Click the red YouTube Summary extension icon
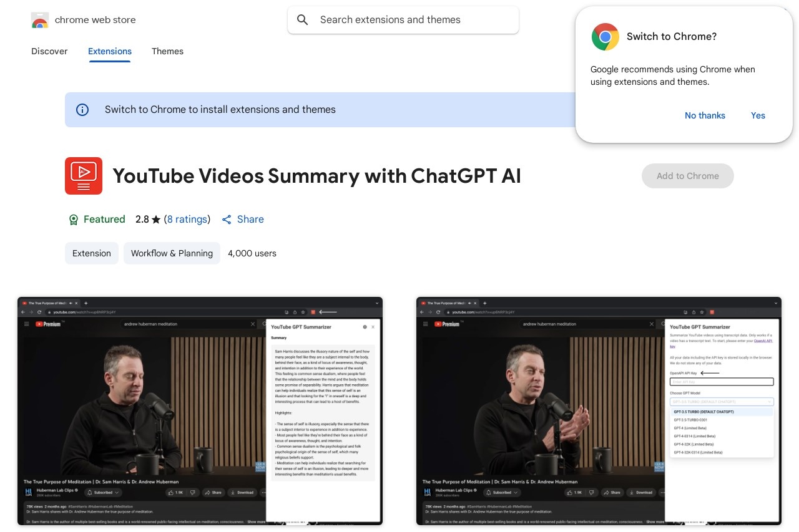The height and width of the screenshot is (532, 799). 84,176
